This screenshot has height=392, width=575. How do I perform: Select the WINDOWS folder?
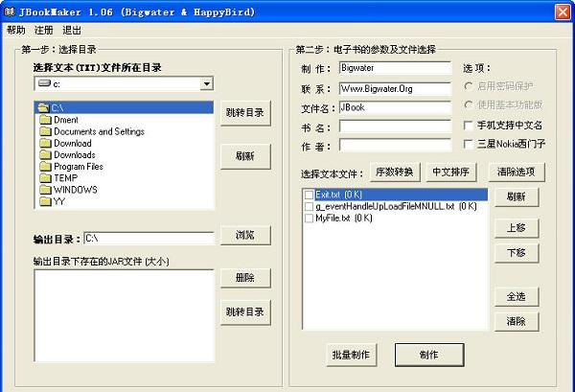pos(68,190)
